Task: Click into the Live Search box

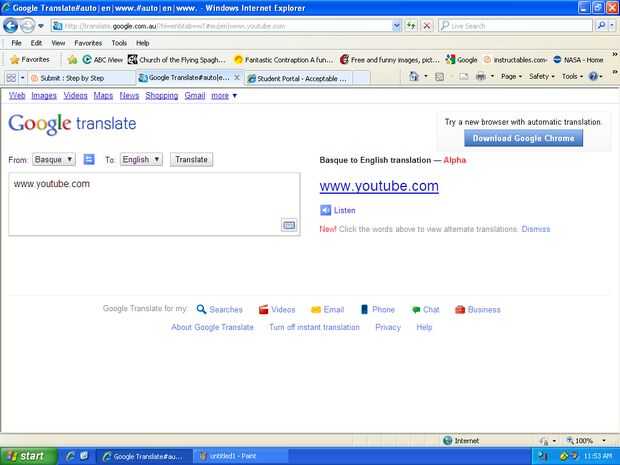Action: [515, 26]
